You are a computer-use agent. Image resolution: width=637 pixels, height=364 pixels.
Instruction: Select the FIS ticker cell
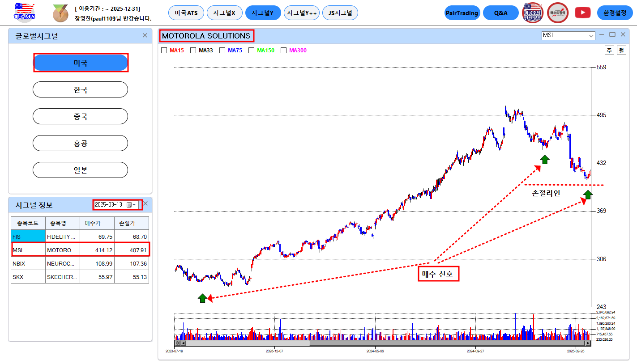click(28, 237)
